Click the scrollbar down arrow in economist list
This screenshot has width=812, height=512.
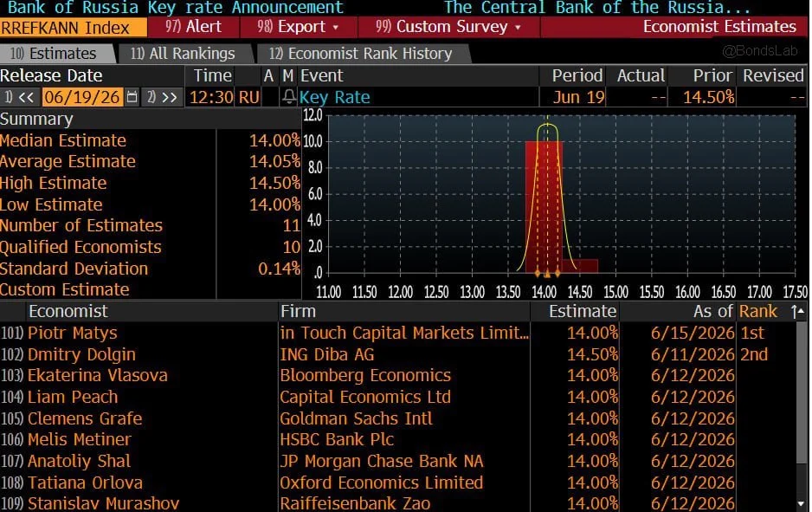point(801,503)
